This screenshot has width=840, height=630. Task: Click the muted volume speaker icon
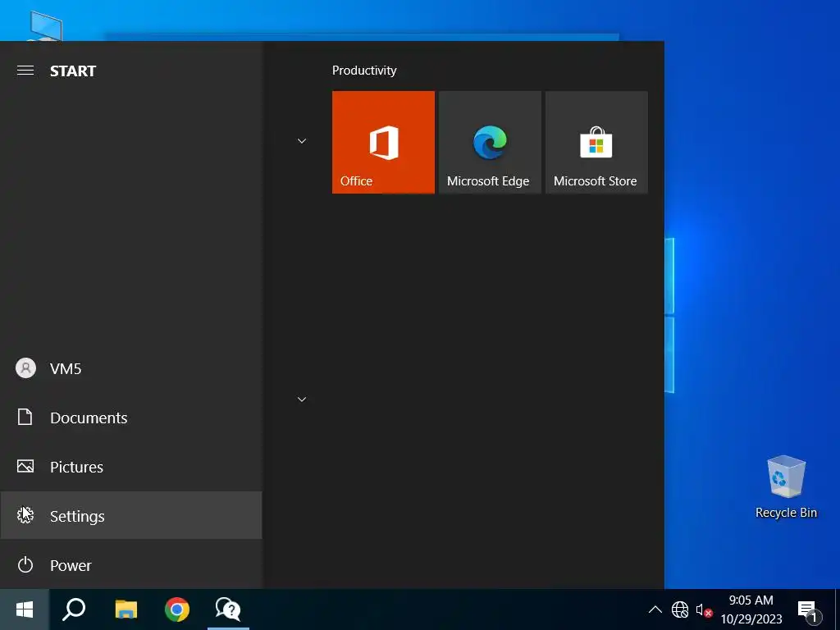pyautogui.click(x=703, y=610)
